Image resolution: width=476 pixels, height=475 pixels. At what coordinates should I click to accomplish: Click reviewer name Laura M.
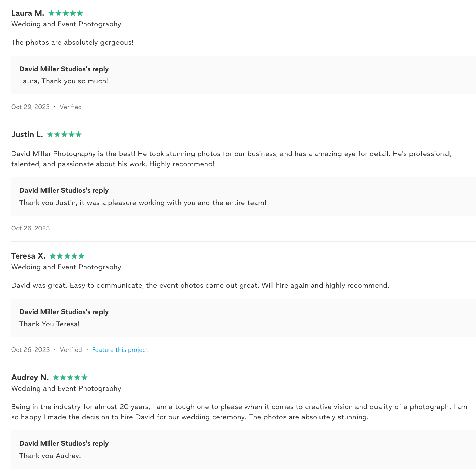coord(28,13)
